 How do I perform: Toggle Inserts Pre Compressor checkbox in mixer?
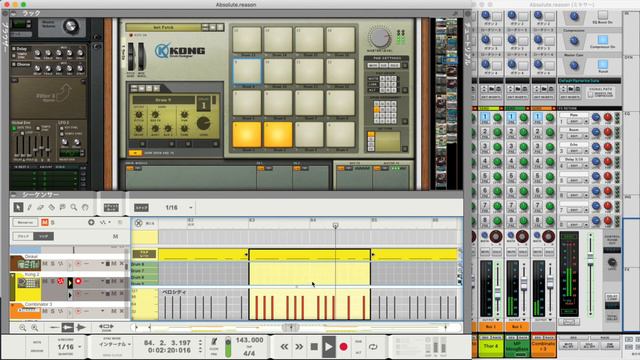tap(590, 94)
